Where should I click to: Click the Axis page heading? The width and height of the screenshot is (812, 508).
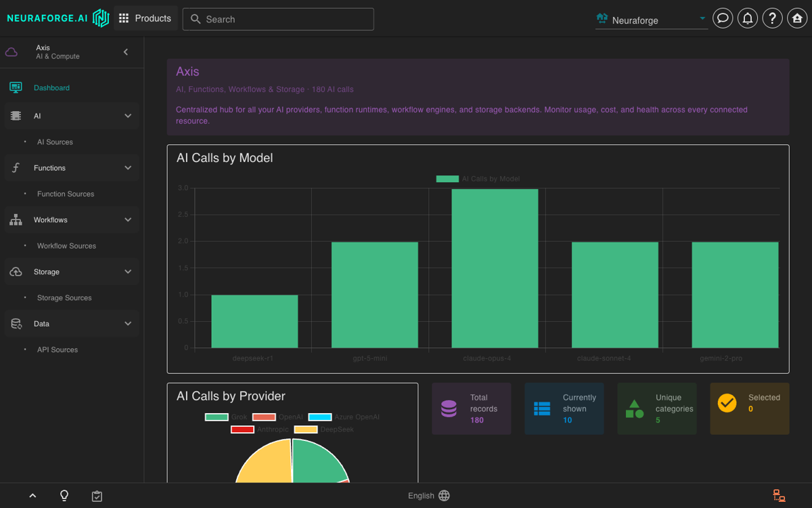187,71
